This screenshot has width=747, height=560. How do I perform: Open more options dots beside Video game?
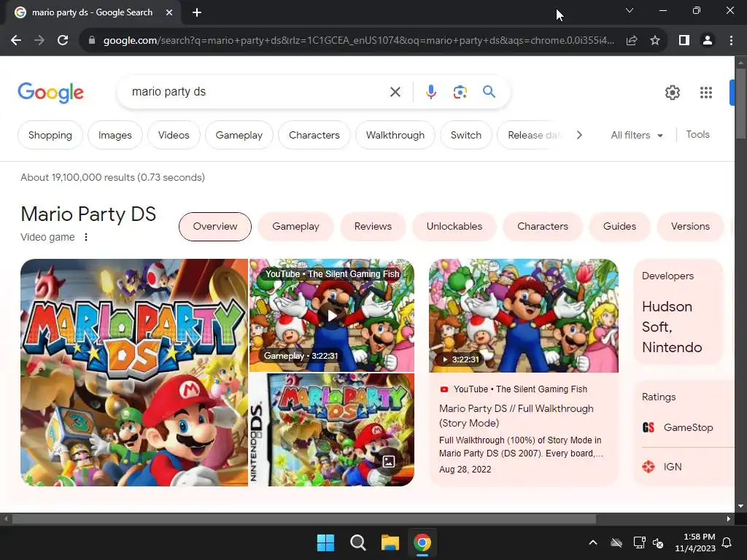(86, 237)
